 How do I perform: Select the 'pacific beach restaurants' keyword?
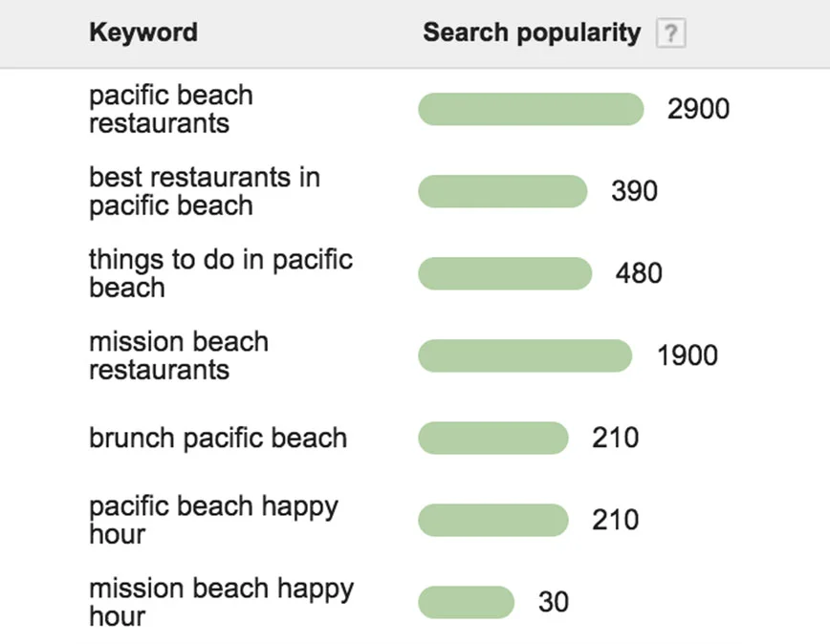pos(171,109)
